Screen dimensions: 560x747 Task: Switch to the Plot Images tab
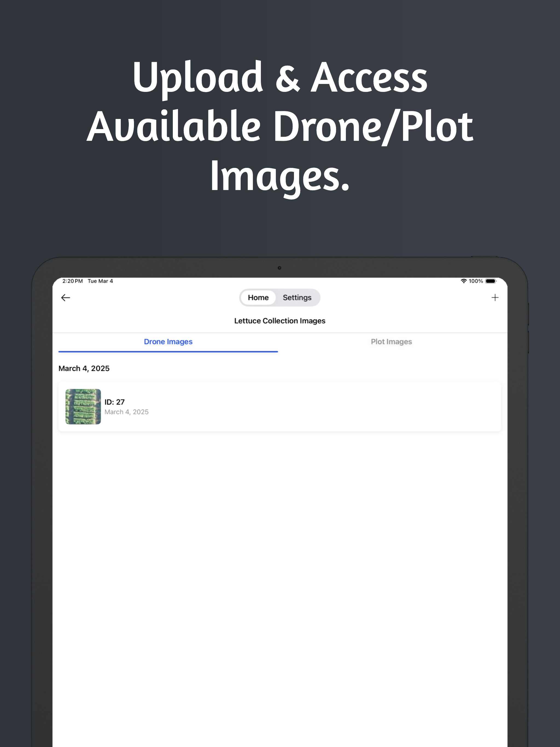[392, 342]
